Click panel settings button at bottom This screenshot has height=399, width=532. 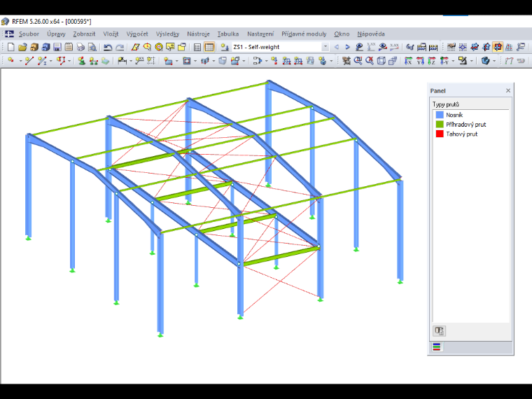440,331
